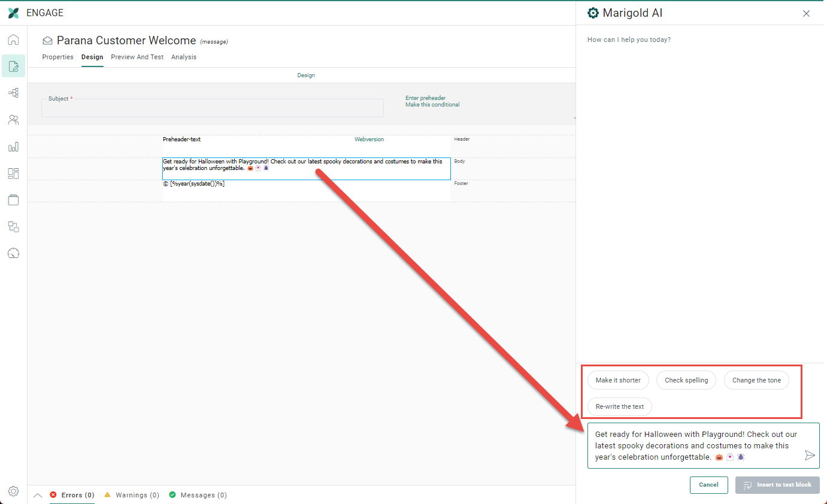Open the Home icon in sidebar
The height and width of the screenshot is (504, 827).
pos(13,40)
